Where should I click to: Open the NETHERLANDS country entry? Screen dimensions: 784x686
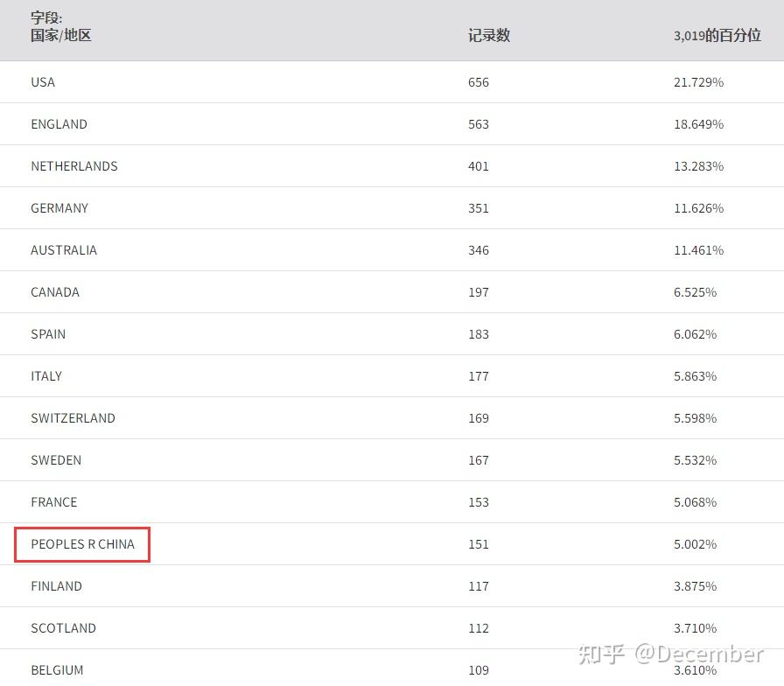74,166
